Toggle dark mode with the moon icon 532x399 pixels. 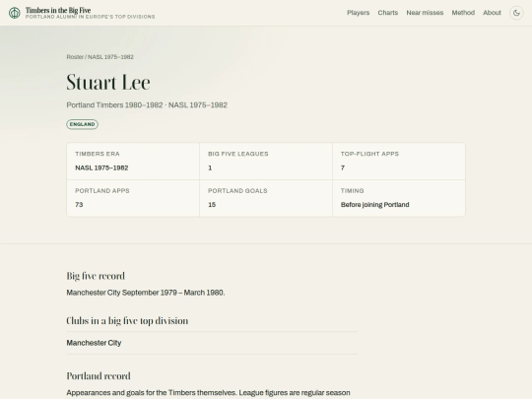tap(516, 13)
